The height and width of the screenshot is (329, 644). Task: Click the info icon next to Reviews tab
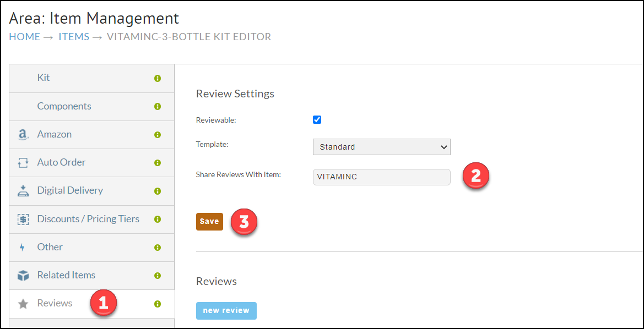157,304
